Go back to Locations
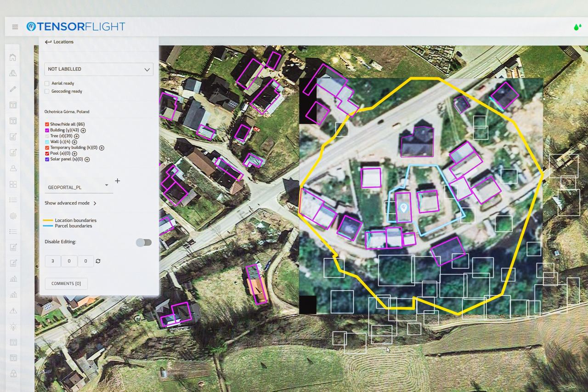 [x=59, y=42]
